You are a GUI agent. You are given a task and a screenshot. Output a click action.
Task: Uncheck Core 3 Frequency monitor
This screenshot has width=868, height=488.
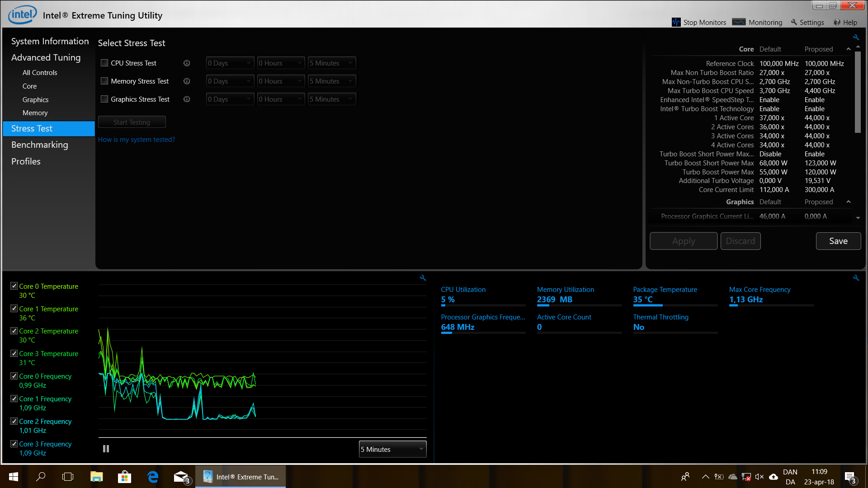(x=14, y=444)
